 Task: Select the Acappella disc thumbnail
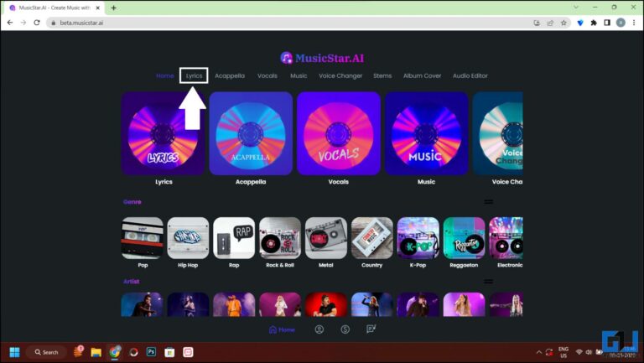251,133
